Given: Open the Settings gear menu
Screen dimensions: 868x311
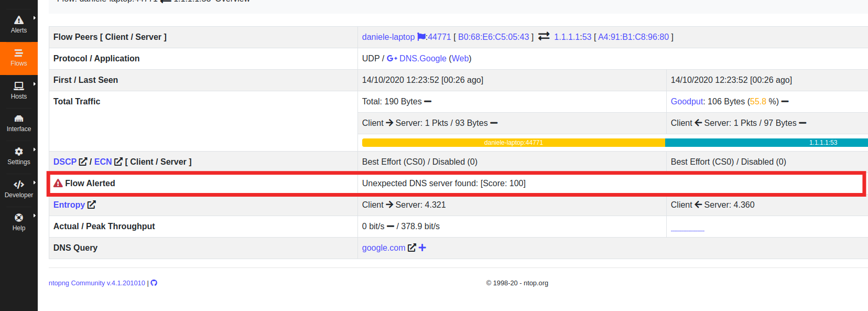Looking at the screenshot, I should [19, 156].
